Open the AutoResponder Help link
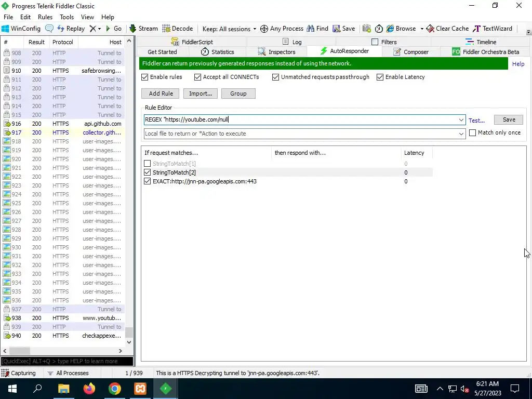 pyautogui.click(x=518, y=64)
